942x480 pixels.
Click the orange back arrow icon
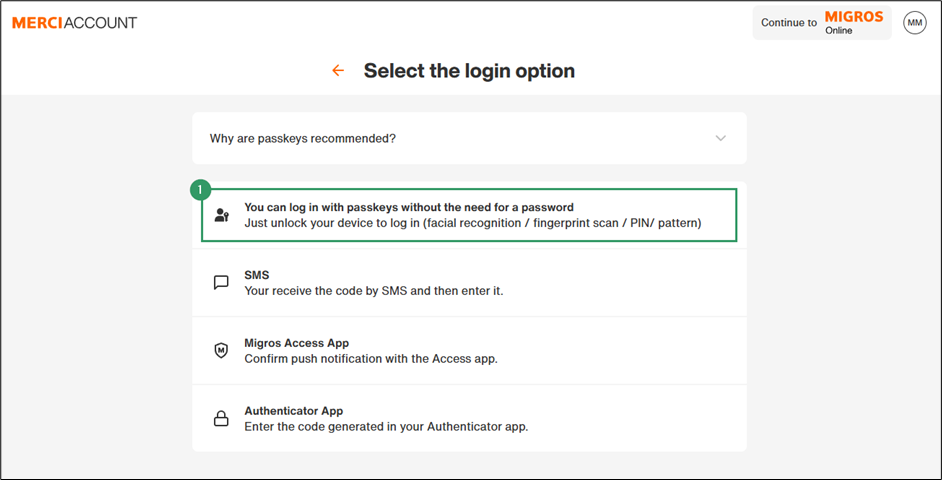338,71
